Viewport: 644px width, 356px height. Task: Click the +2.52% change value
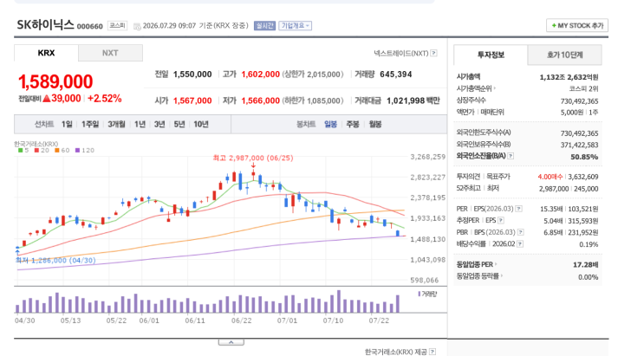(104, 99)
